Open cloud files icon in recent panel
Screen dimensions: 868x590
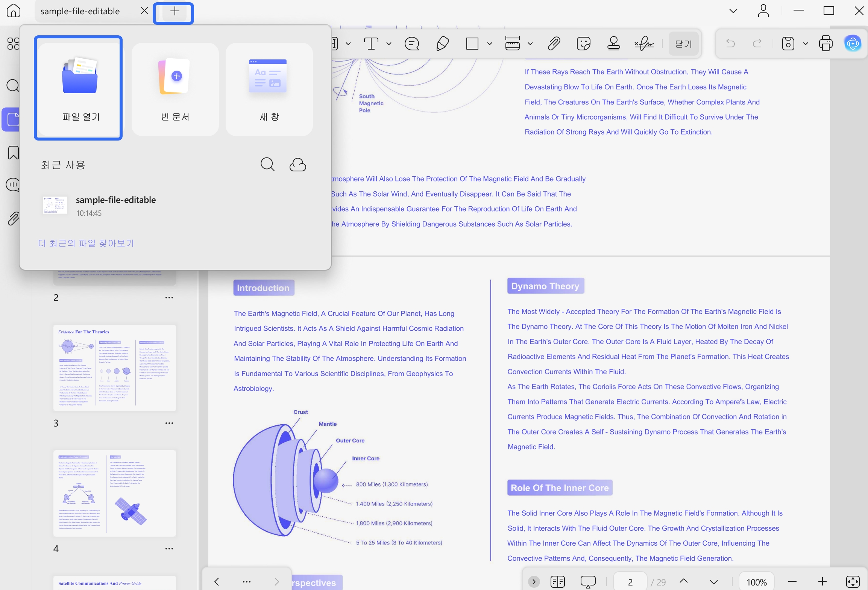(298, 165)
